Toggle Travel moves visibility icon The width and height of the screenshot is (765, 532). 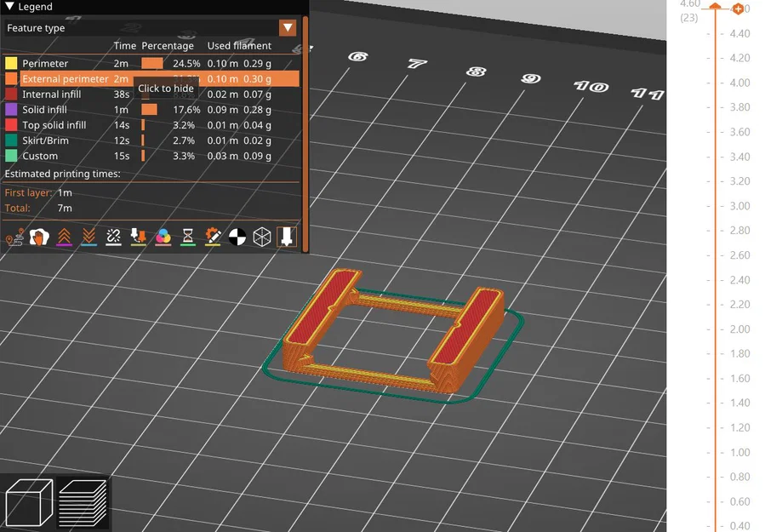tap(14, 237)
